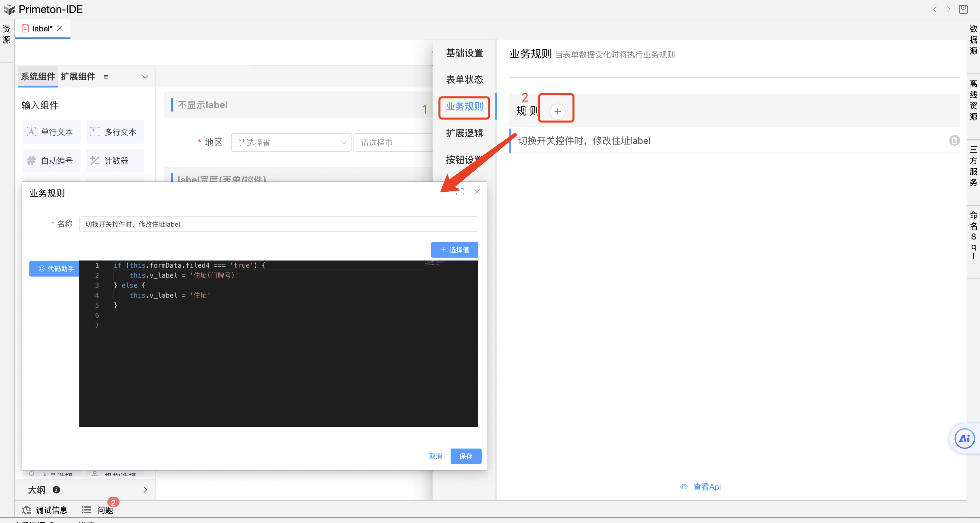Click the 选择值 button

pos(454,250)
